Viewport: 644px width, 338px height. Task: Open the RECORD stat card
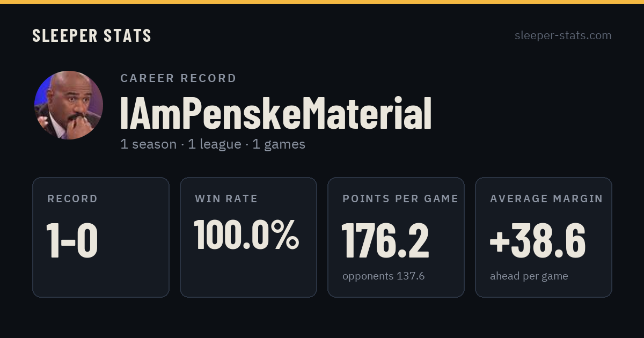(x=101, y=237)
